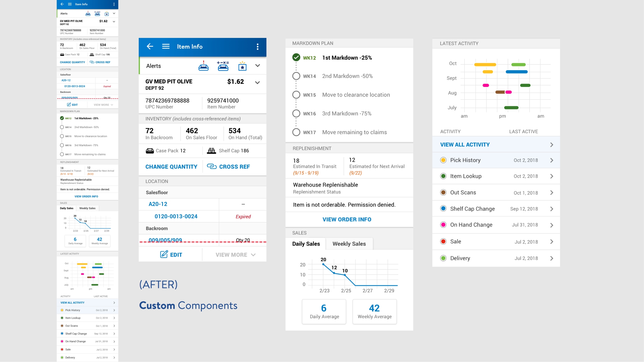The width and height of the screenshot is (644, 362).
Task: Toggle WK16 3rd Markdown -75% radio button
Action: 296,113
